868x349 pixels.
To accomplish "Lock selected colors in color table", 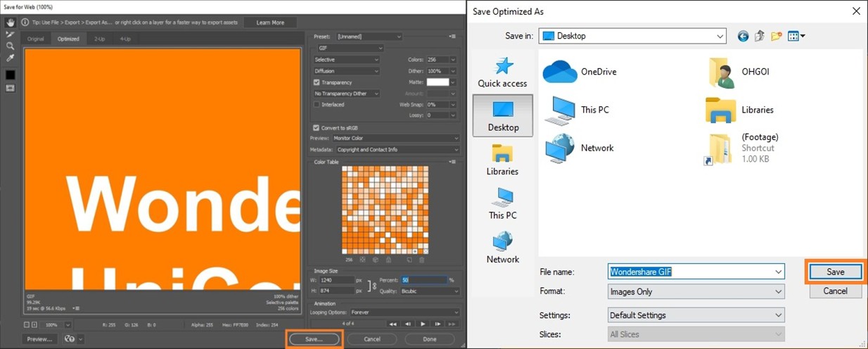I will [389, 260].
